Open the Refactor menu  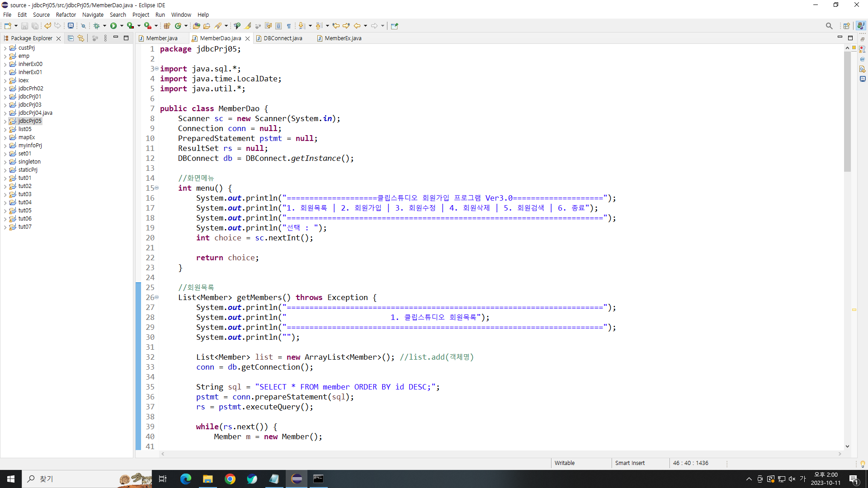click(x=66, y=14)
